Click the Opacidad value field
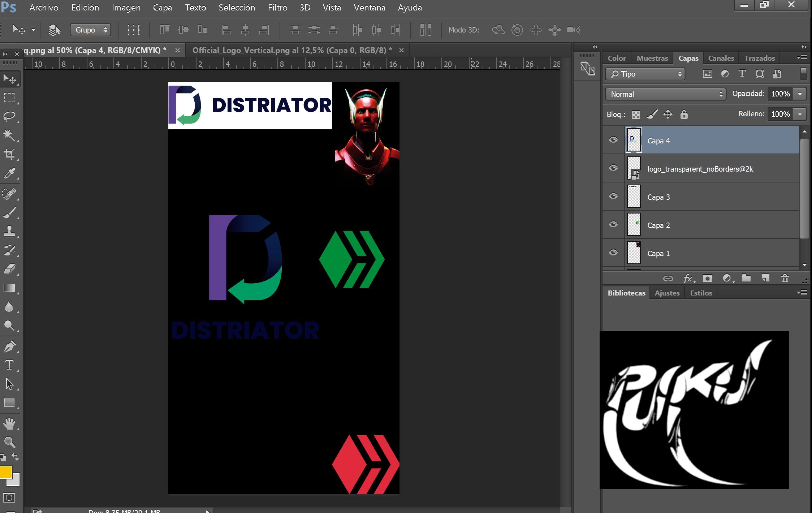The height and width of the screenshot is (513, 812). [x=780, y=94]
